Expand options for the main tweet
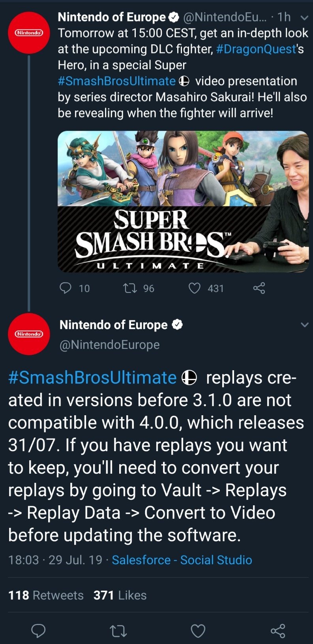313x644 pixels. [x=304, y=325]
